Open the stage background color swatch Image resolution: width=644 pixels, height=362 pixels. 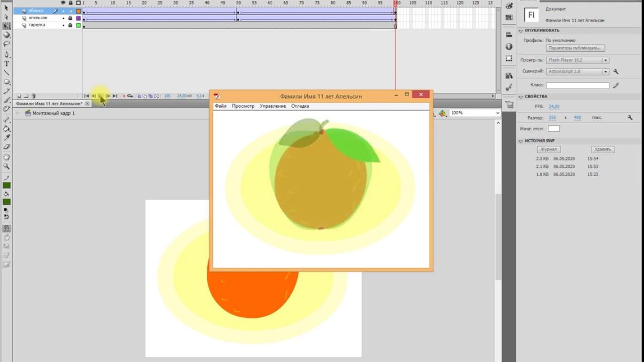(553, 129)
